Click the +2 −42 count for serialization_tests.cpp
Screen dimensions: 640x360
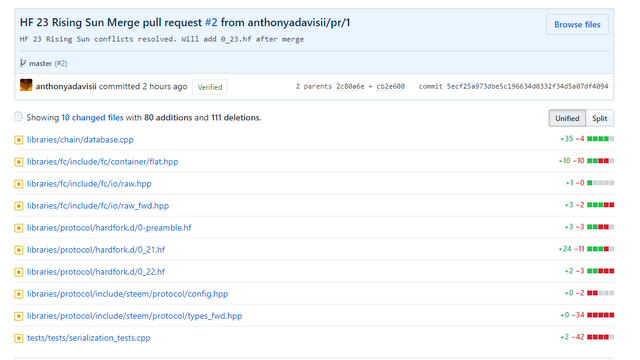pos(572,337)
